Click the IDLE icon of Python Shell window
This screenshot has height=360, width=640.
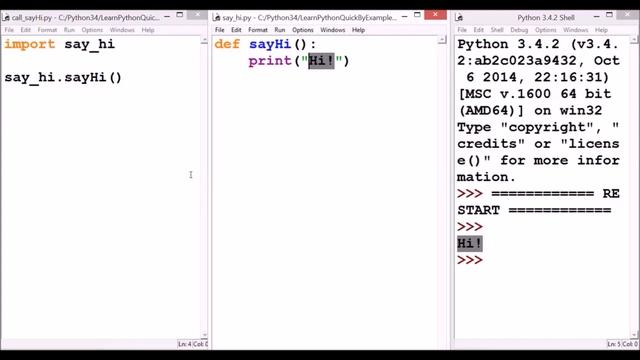click(x=459, y=17)
